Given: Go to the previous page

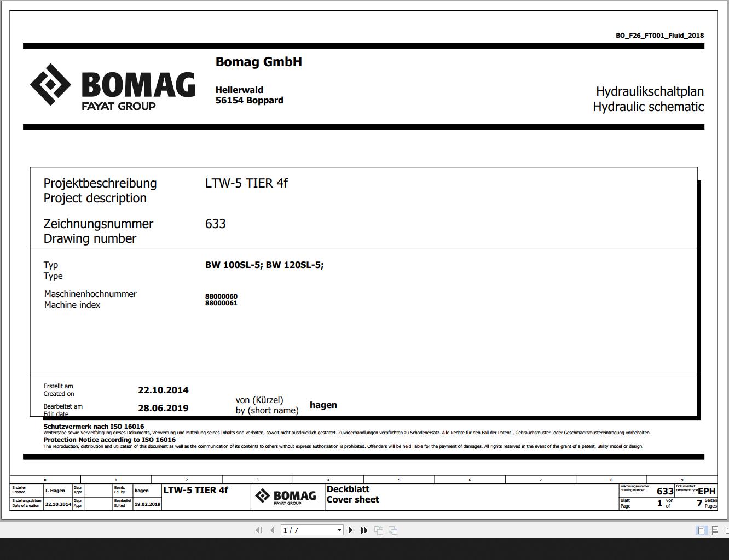Looking at the screenshot, I should pyautogui.click(x=273, y=530).
